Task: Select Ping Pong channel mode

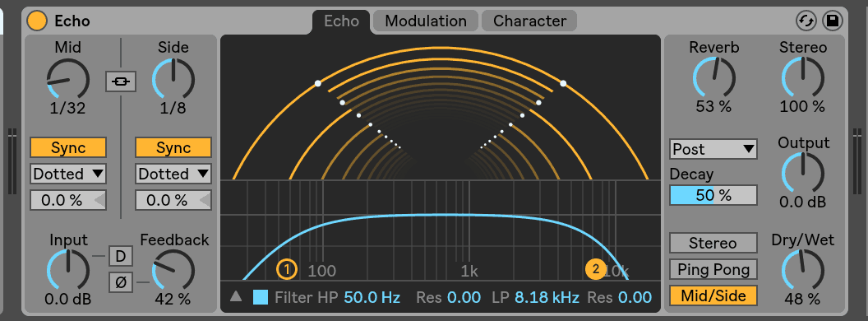Action: pyautogui.click(x=713, y=269)
